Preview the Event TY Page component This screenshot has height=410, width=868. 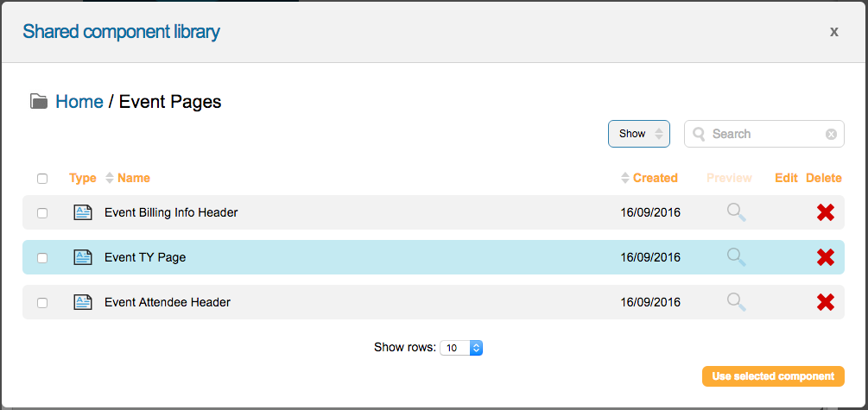(736, 257)
